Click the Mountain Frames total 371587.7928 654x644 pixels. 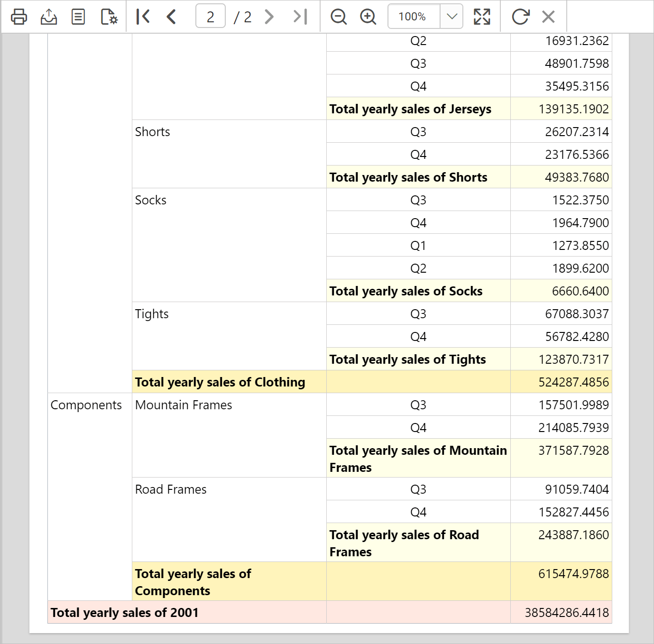[562, 458]
